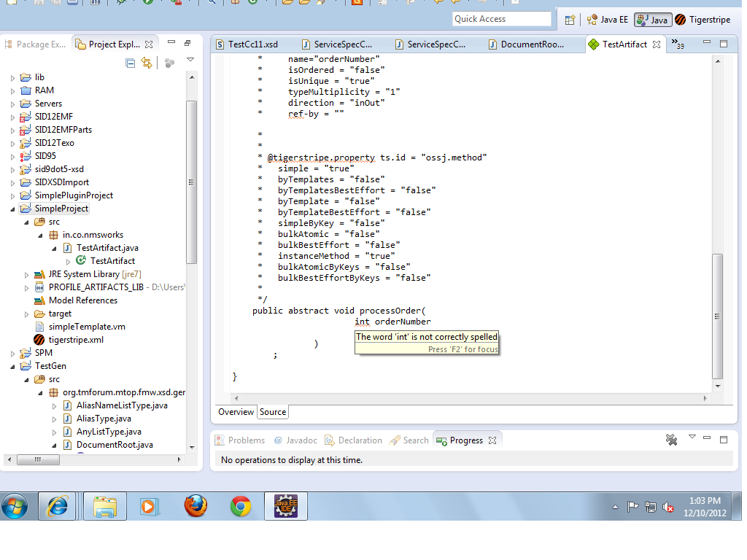Open the Project Explorer view menu dropdown

[x=190, y=60]
